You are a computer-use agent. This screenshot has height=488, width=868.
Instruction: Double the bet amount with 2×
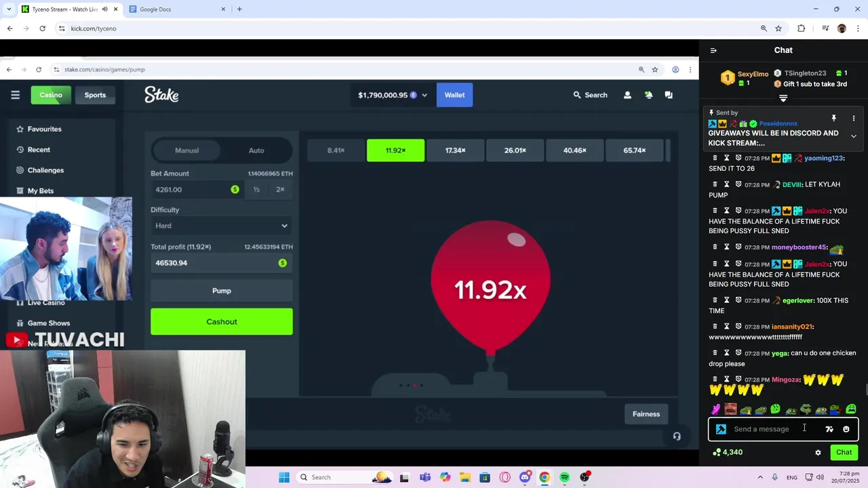coord(280,190)
